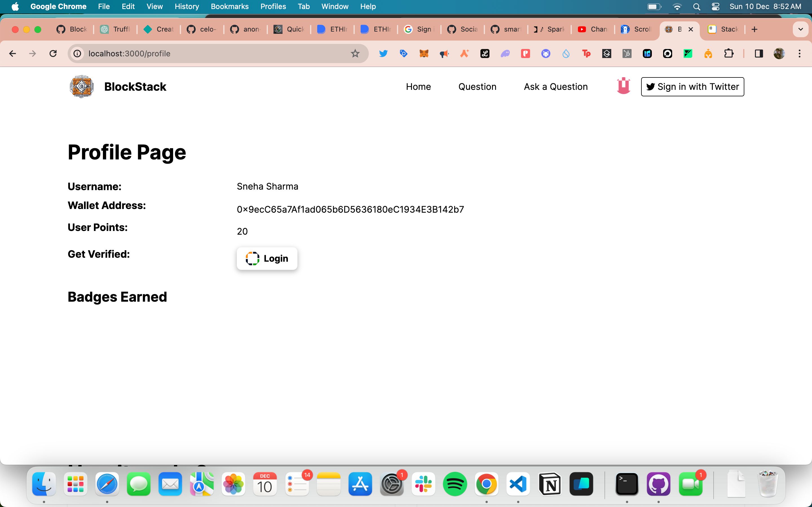Image resolution: width=812 pixels, height=507 pixels.
Task: Click the BlockStack logo icon
Action: 81,86
